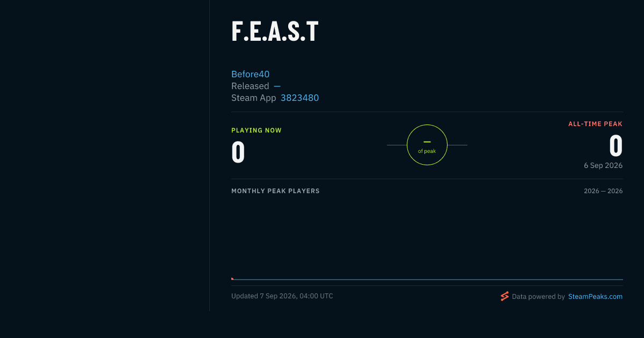Open the SteamPeaks.com link
The height and width of the screenshot is (338, 644).
click(595, 296)
